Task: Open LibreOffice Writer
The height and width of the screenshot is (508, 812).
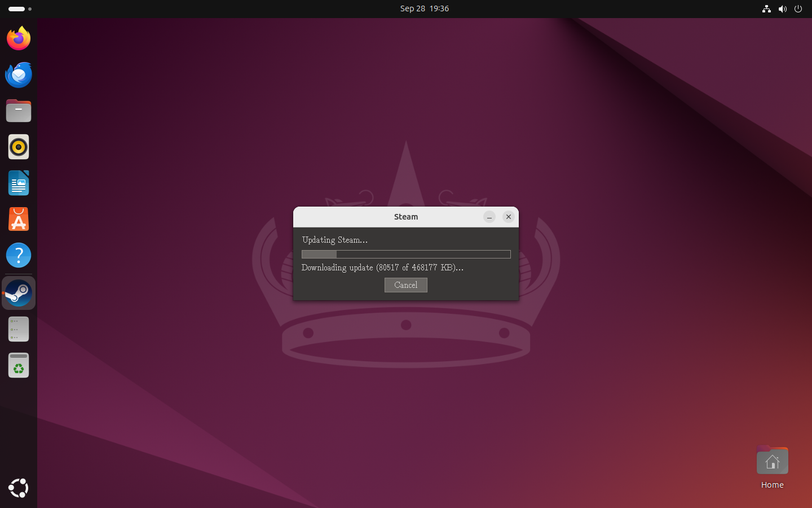Action: click(x=19, y=183)
